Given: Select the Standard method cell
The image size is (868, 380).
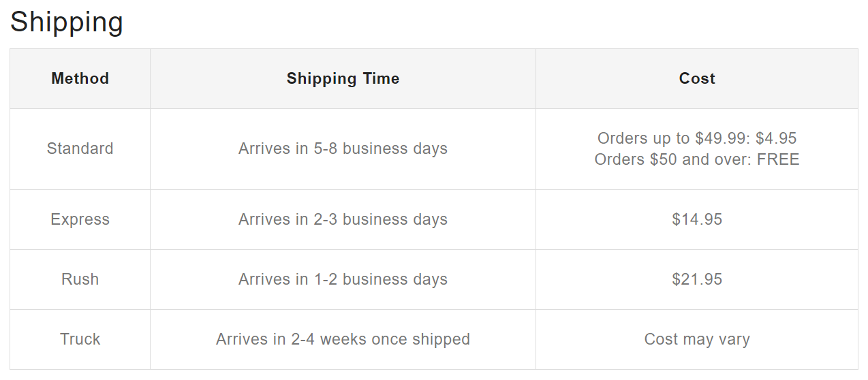Looking at the screenshot, I should click(x=80, y=148).
